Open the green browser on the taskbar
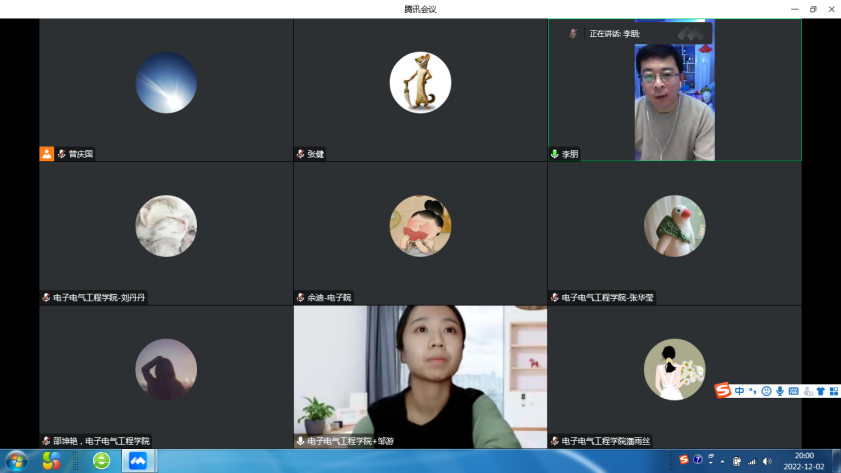841x473 pixels. pyautogui.click(x=101, y=460)
